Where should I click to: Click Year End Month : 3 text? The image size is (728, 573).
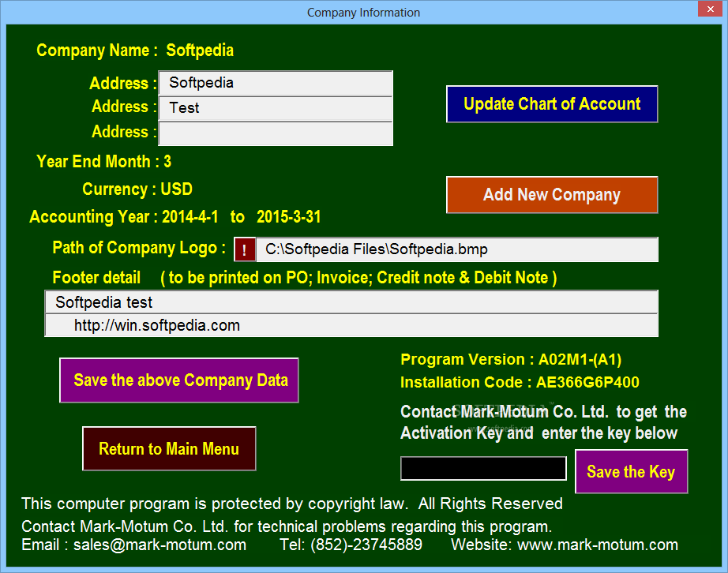(104, 162)
